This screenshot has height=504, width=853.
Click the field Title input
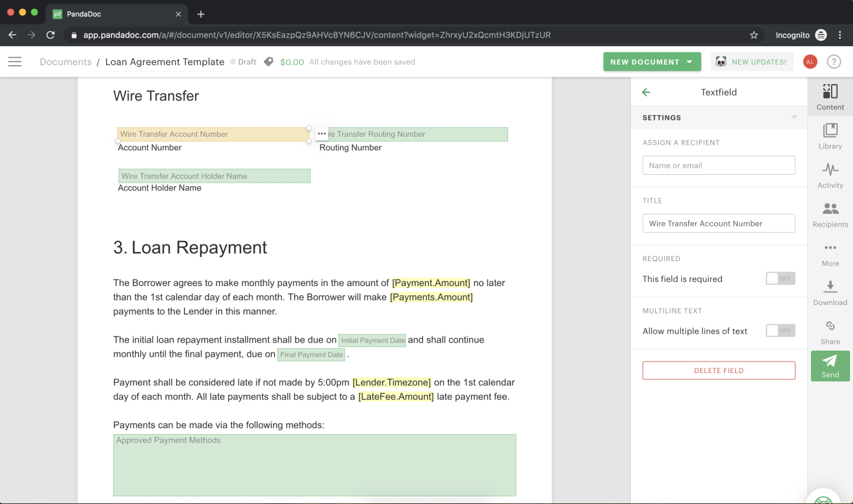point(719,223)
